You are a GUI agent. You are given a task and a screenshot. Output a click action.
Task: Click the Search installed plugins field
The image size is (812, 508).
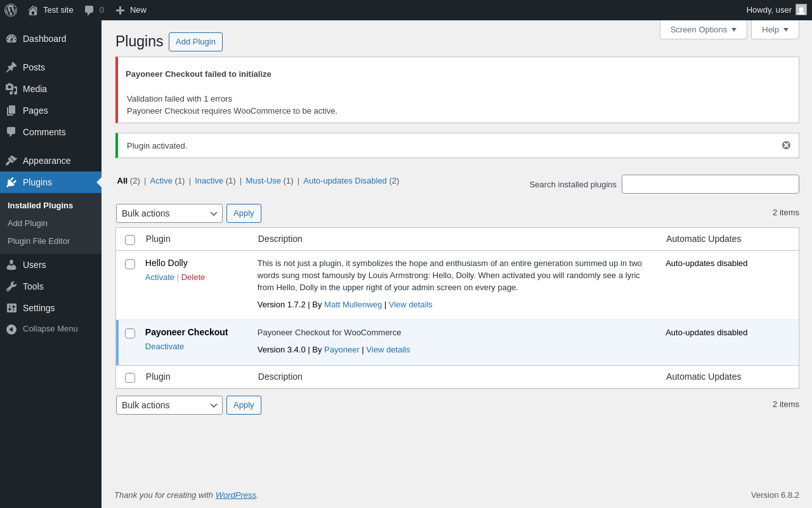click(x=710, y=184)
